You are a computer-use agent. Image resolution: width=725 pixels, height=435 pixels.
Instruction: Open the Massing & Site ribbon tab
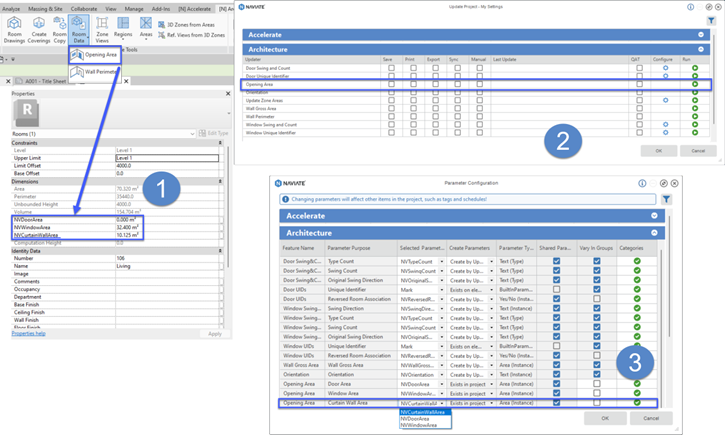point(45,9)
